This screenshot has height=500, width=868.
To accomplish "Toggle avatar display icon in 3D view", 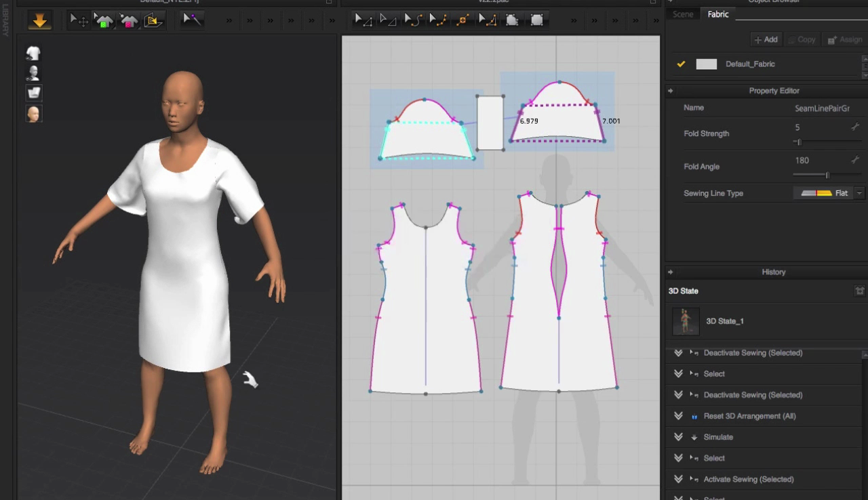I will [33, 72].
